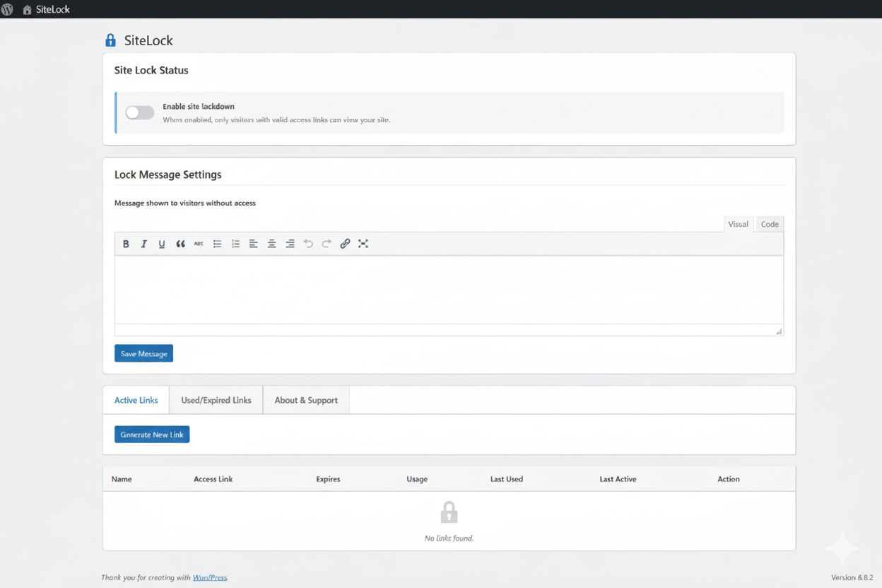This screenshot has width=882, height=588.
Task: Click the 'No links found.' text
Action: pos(449,538)
